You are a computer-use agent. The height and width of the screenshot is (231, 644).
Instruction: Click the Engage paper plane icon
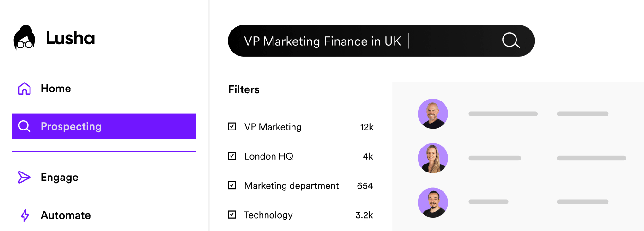coord(24,178)
